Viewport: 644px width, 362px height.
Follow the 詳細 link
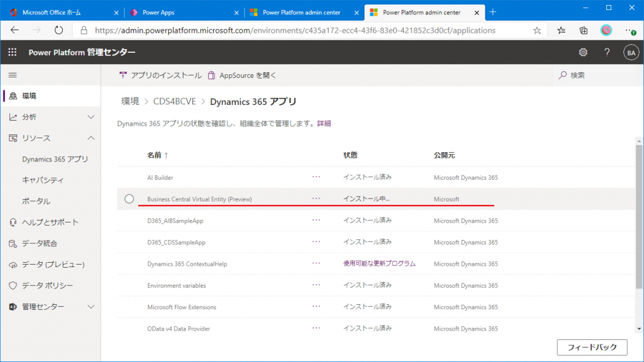click(324, 124)
